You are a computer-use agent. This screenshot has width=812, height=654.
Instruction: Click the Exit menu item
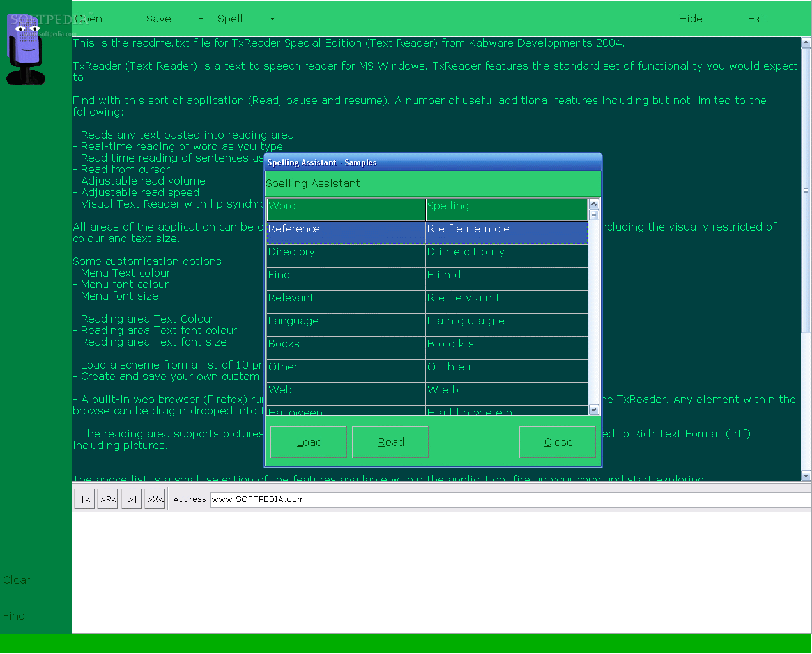[x=758, y=19]
